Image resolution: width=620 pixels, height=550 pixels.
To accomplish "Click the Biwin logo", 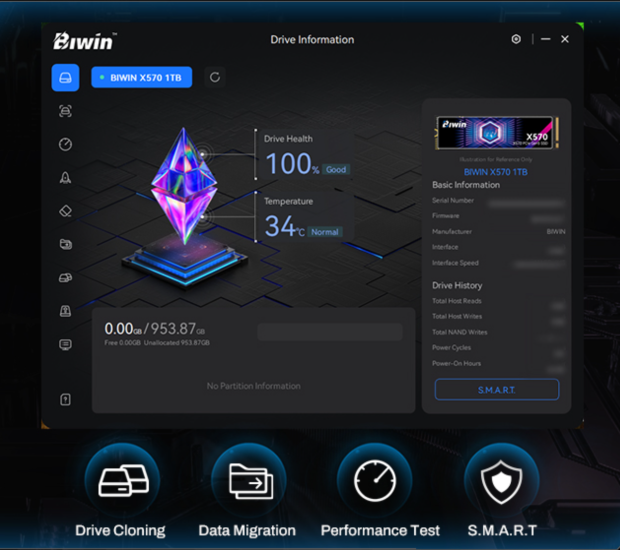I will (85, 41).
